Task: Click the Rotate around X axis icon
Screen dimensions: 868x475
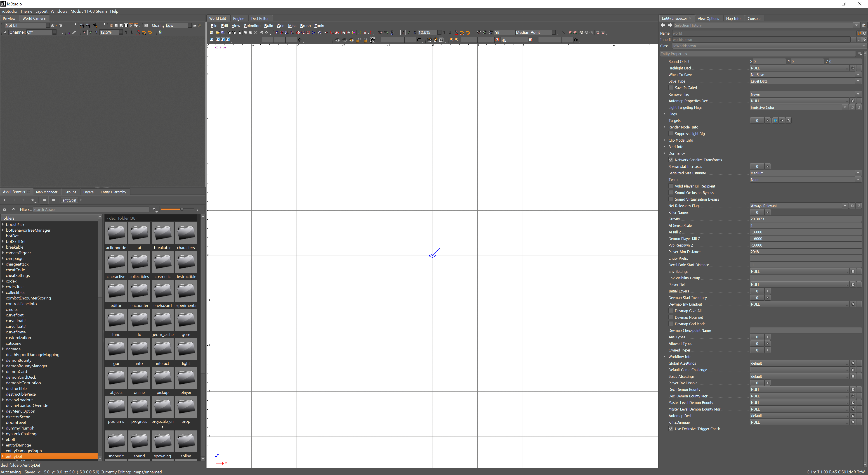Action: (479, 33)
